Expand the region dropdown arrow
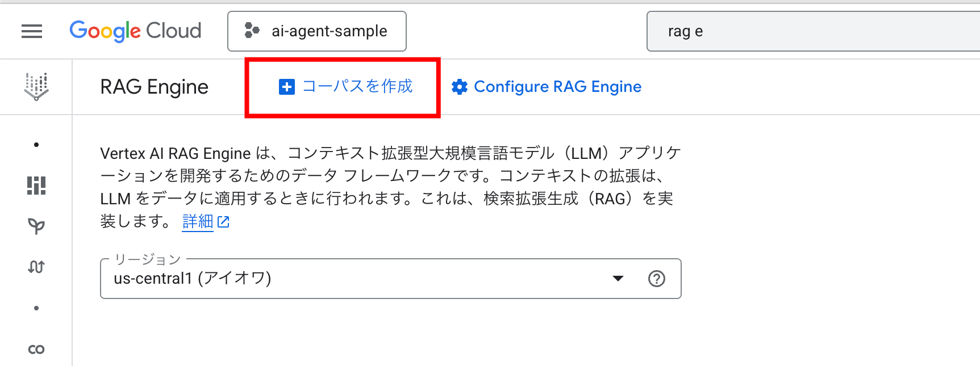Image resolution: width=980 pixels, height=366 pixels. [x=618, y=279]
